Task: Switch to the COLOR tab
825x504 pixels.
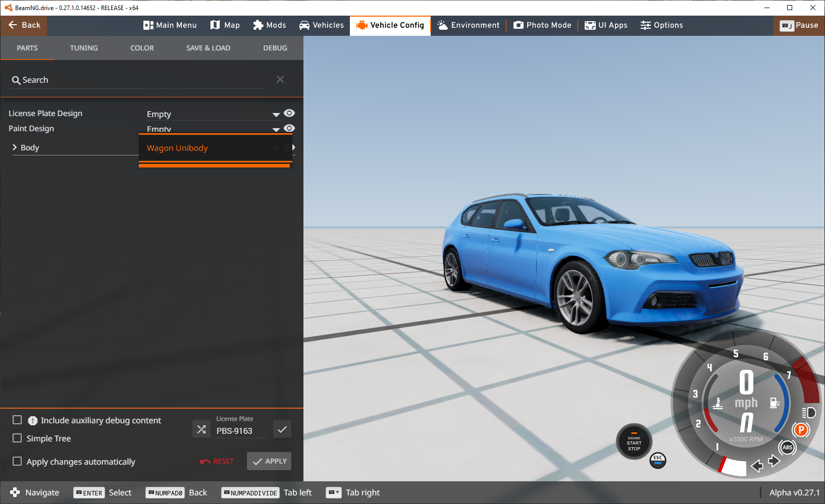Action: coord(142,48)
